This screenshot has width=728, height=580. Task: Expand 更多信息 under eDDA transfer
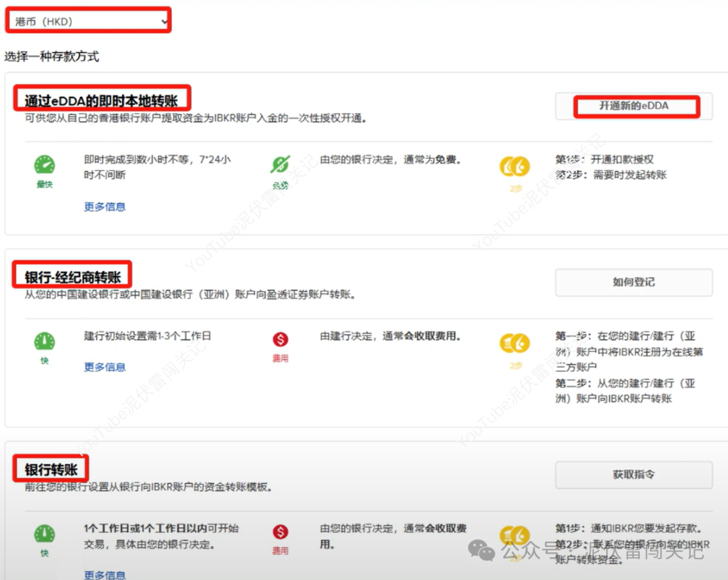click(x=104, y=207)
